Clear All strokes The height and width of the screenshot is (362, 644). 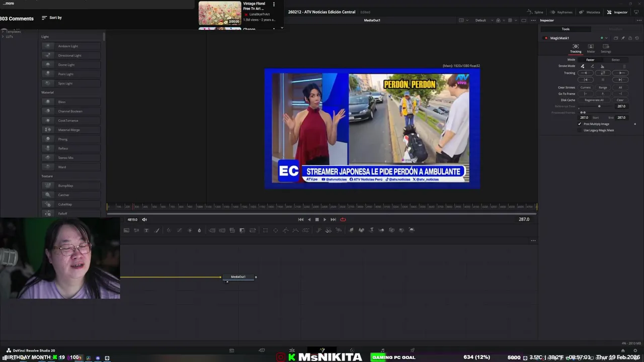(x=620, y=87)
